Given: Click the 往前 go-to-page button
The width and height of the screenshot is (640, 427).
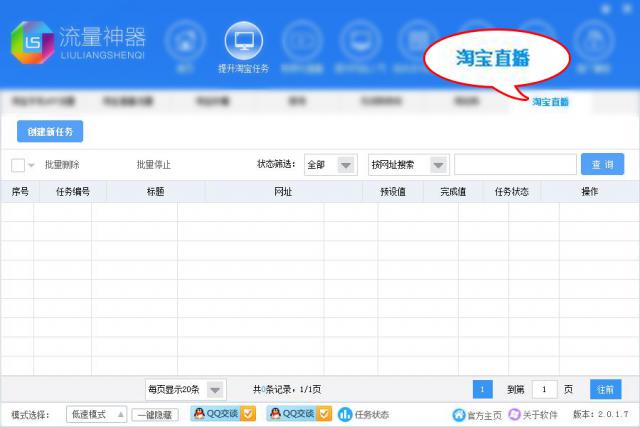Looking at the screenshot, I should pos(606,389).
